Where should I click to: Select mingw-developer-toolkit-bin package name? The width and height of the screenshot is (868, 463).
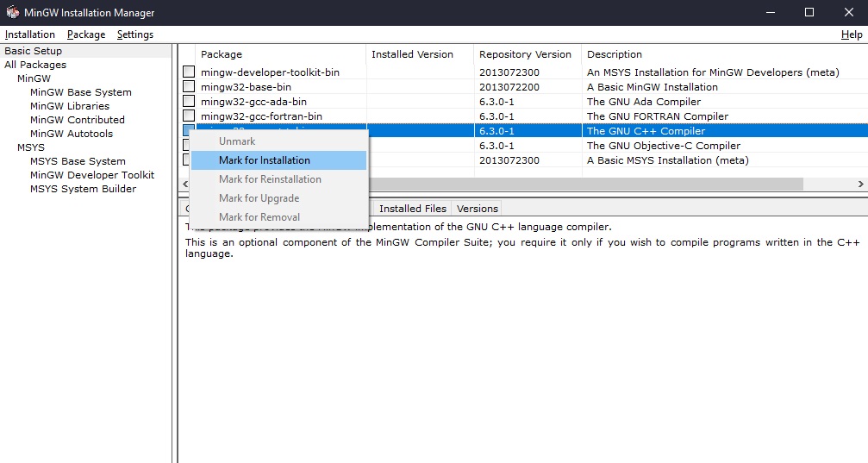tap(270, 72)
